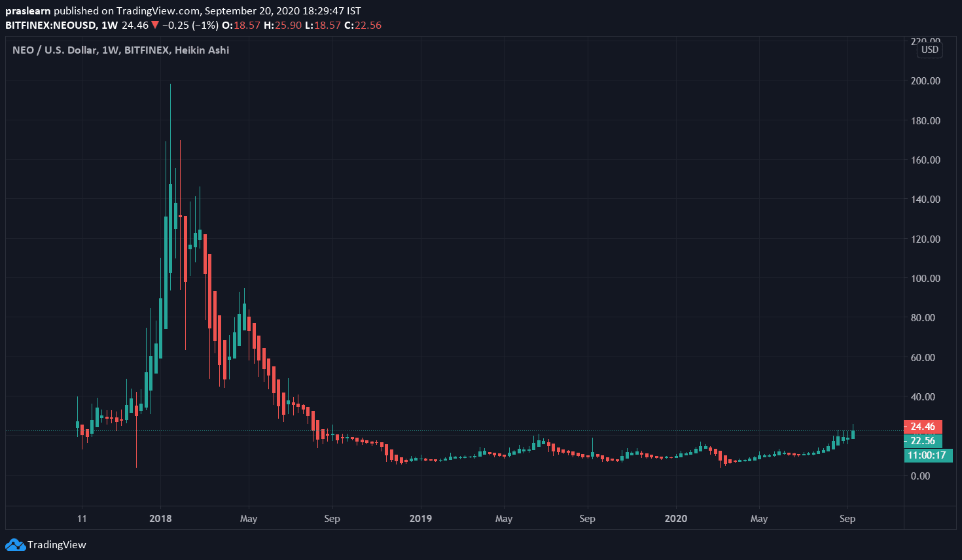Click the TradingView cloud logo icon
Viewport: 962px width, 560px height.
pos(15,544)
